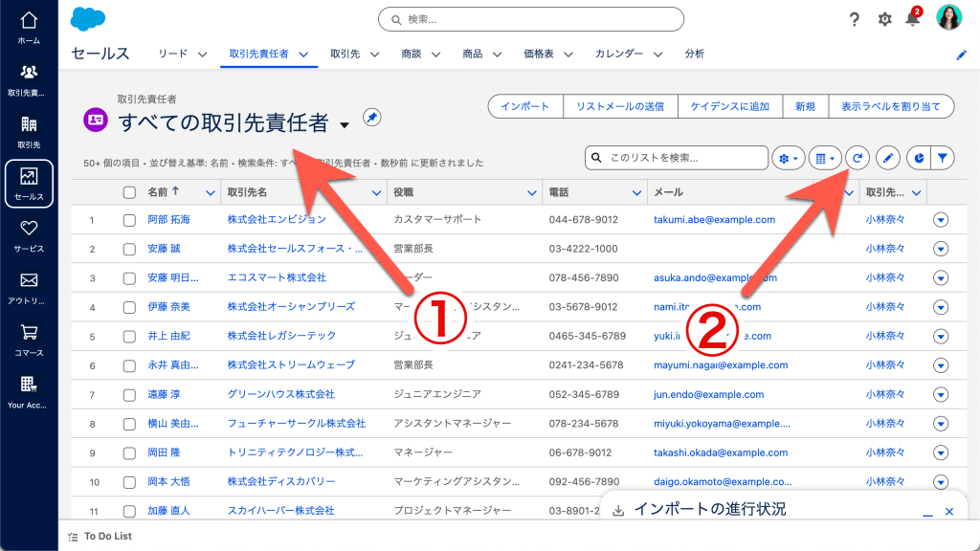Click the purple contact object icon
This screenshot has width=980, height=551.
click(96, 120)
